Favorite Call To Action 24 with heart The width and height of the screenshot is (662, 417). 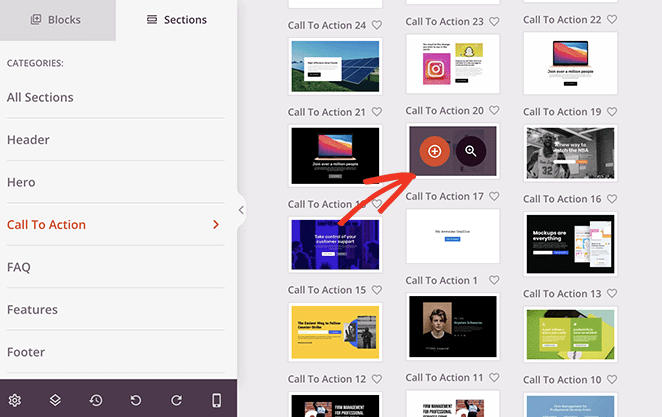click(376, 25)
